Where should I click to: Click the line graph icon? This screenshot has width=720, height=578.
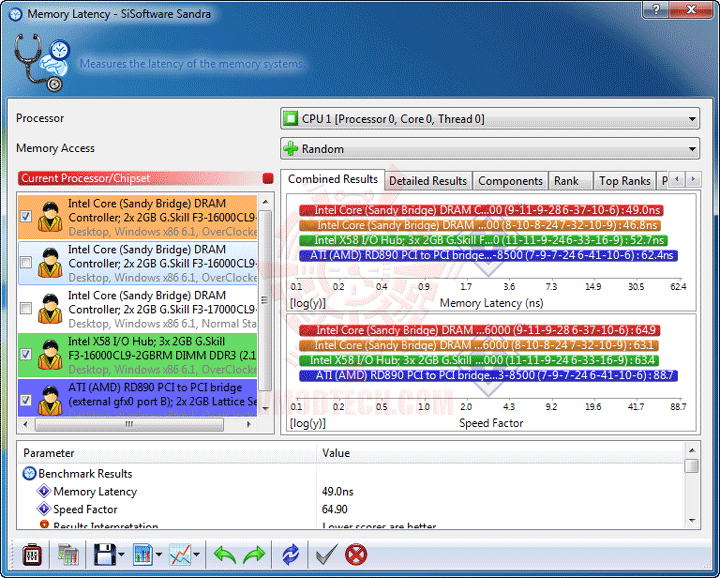click(x=180, y=555)
